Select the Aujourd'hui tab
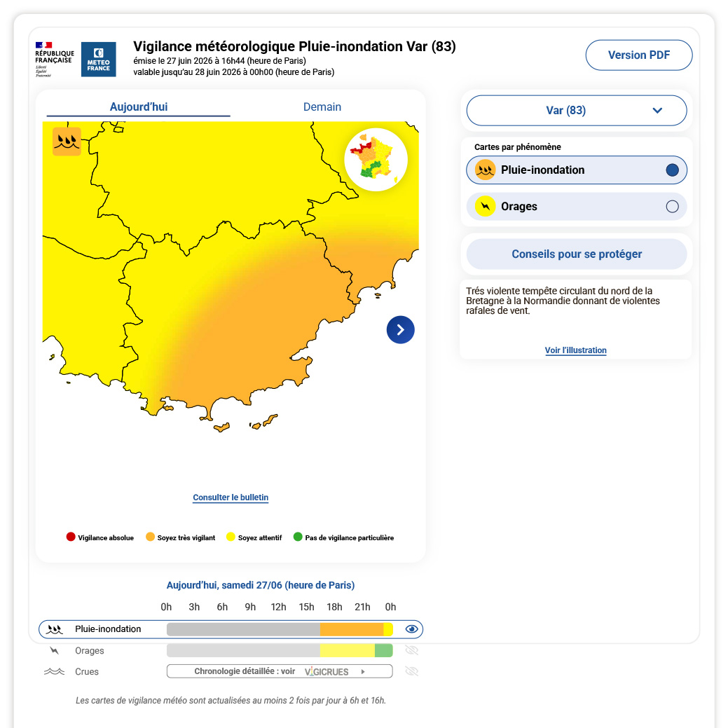728x728 pixels. (138, 107)
